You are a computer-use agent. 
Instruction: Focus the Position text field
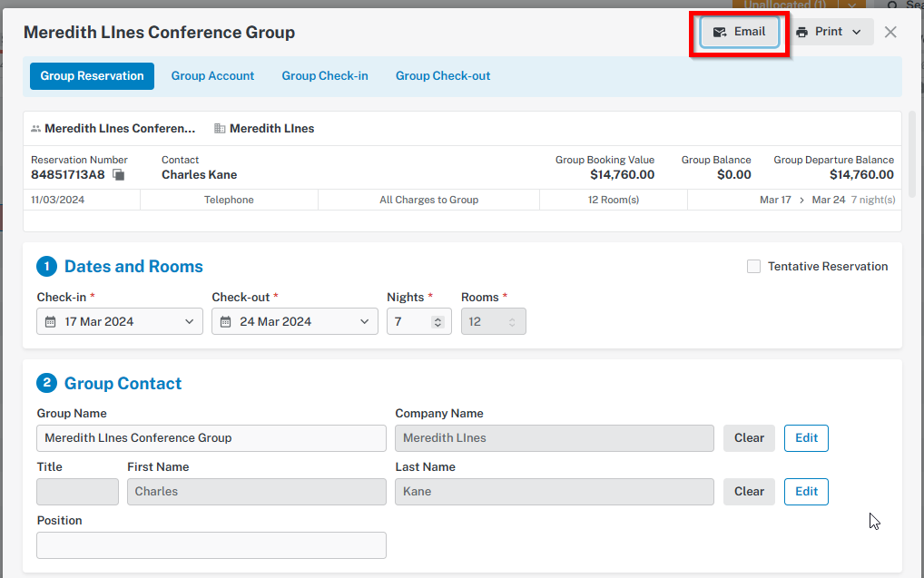(x=211, y=545)
